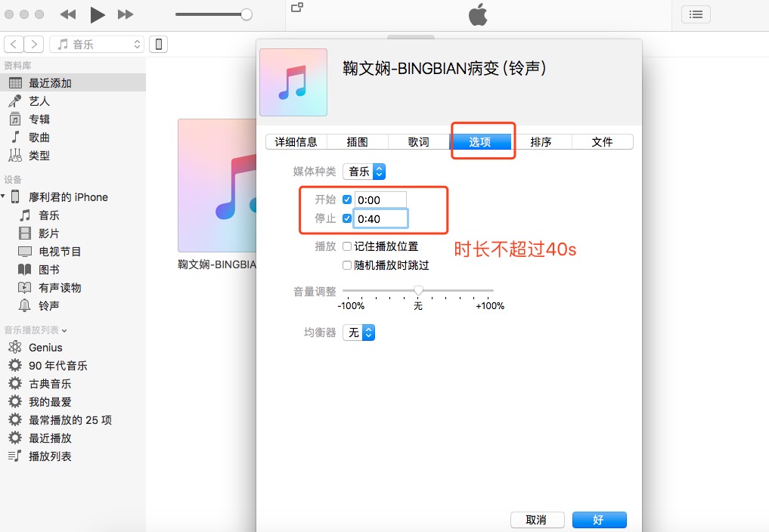Click the album icon next to 专辑
This screenshot has height=532, width=769.
[x=15, y=119]
